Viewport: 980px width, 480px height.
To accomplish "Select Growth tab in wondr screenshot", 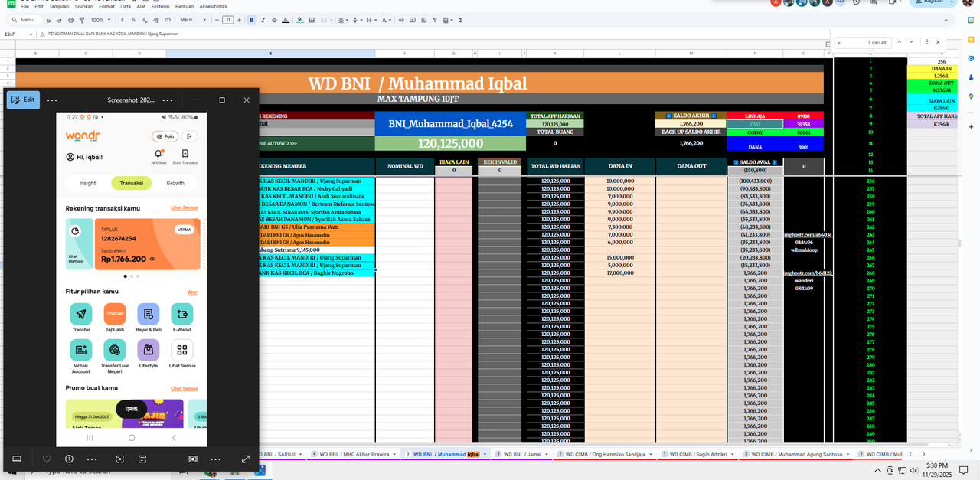I will [175, 183].
